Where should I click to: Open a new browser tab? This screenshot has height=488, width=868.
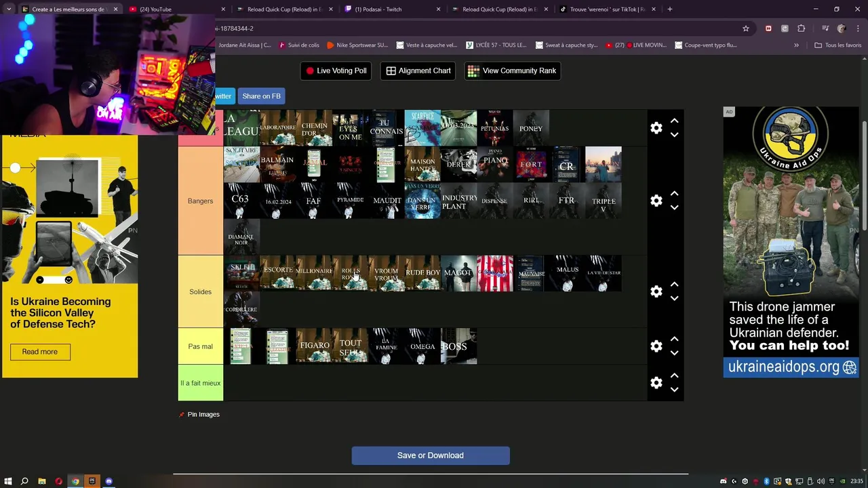(x=670, y=9)
